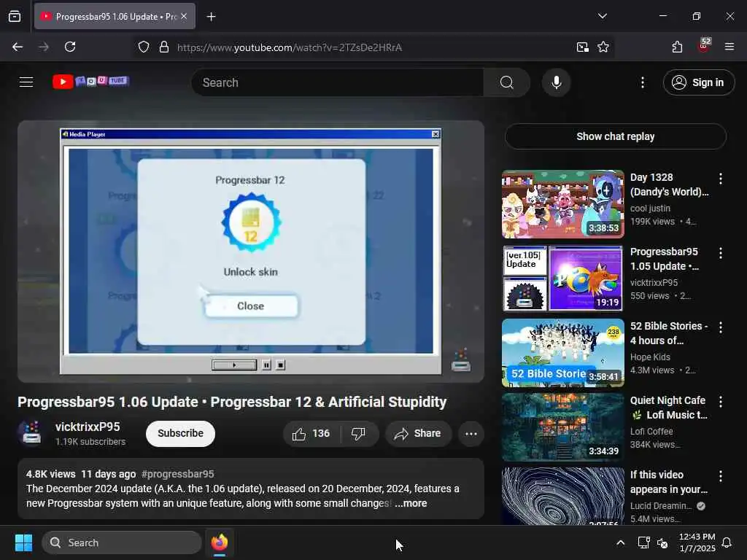Open vicktrixxP95 channel name link
Screen dimensions: 747x560
click(88, 427)
